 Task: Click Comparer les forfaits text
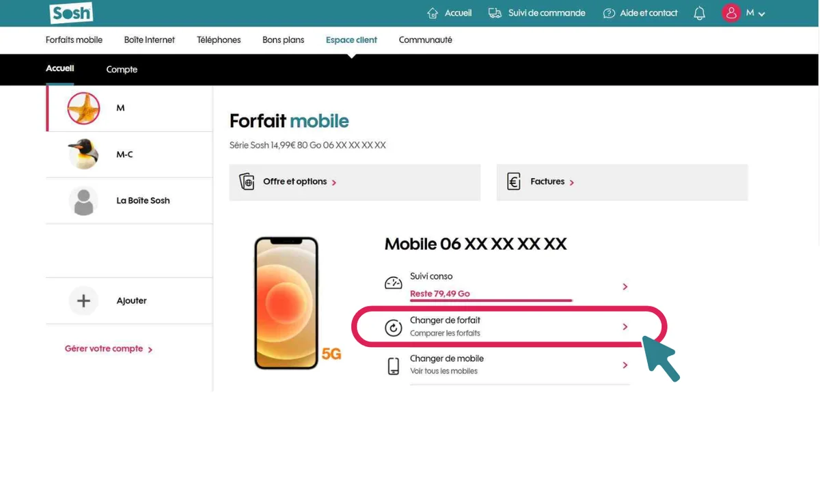445,333
